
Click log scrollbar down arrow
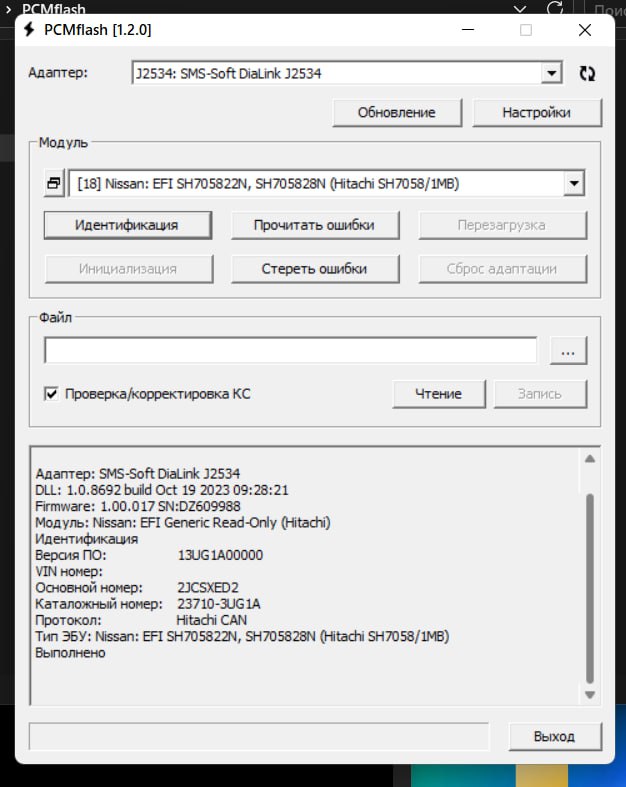pos(590,695)
